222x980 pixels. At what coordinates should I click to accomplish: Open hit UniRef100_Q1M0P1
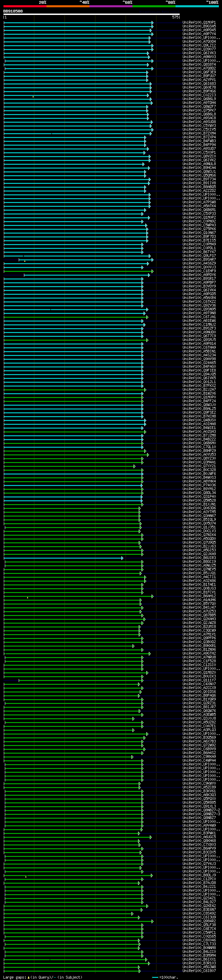[199, 23]
